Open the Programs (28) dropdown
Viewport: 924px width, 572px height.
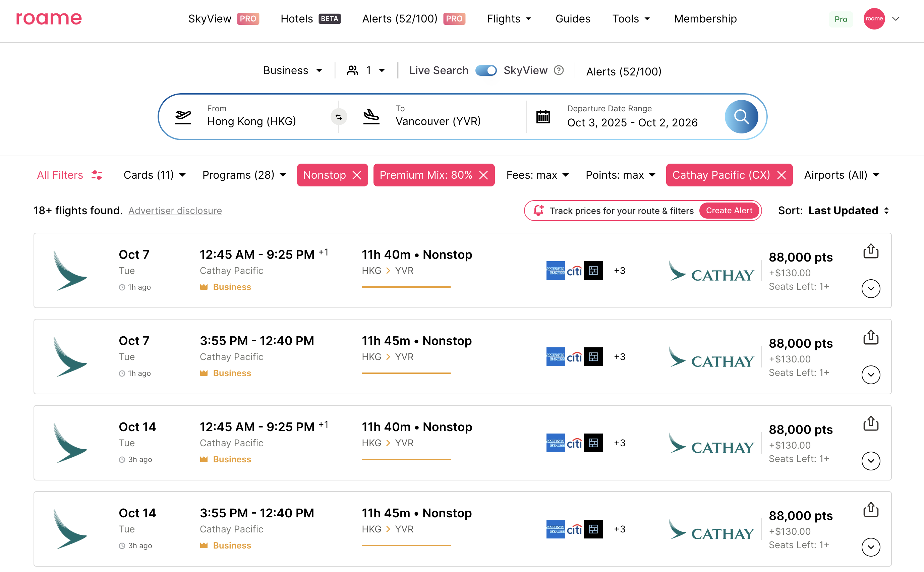(244, 175)
